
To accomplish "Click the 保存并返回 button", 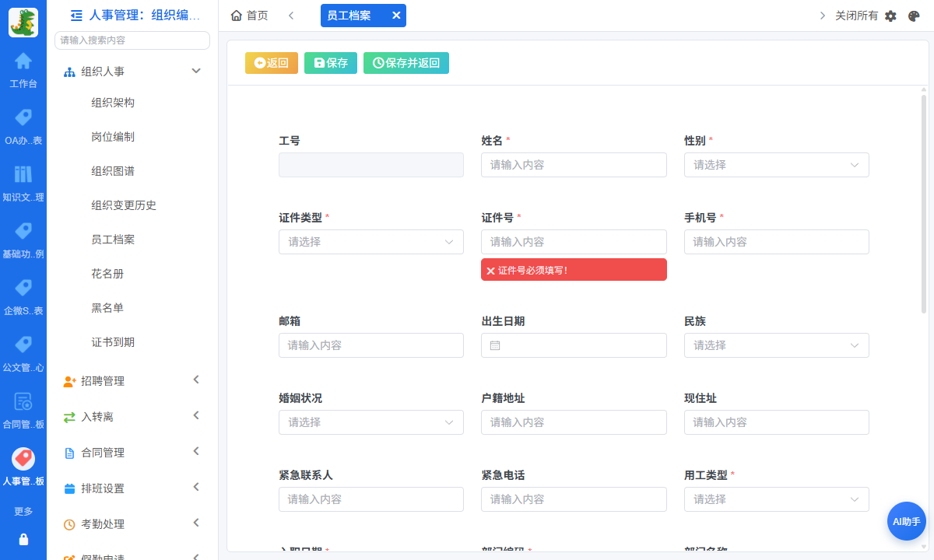I will (406, 63).
